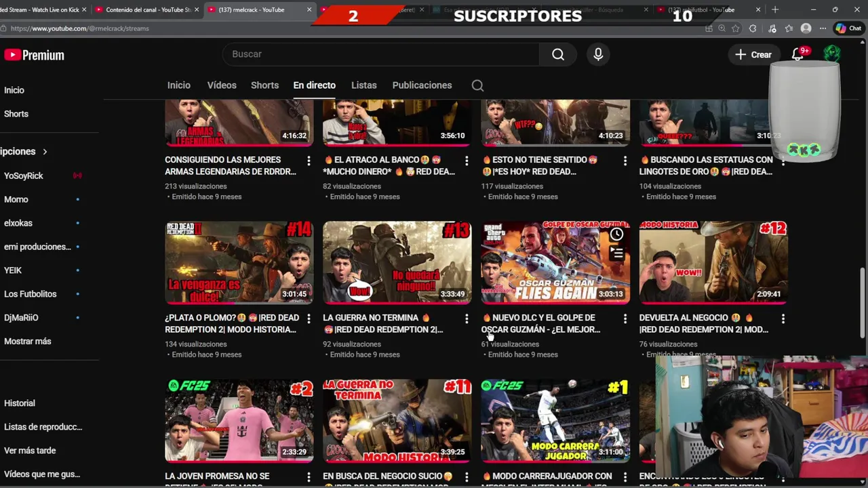Switch to Vídeos channel tab
This screenshot has height=488, width=868.
click(x=222, y=85)
